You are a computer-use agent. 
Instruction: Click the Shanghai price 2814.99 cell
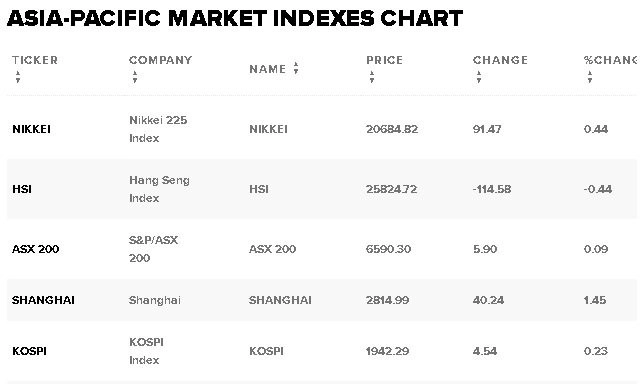click(x=387, y=300)
